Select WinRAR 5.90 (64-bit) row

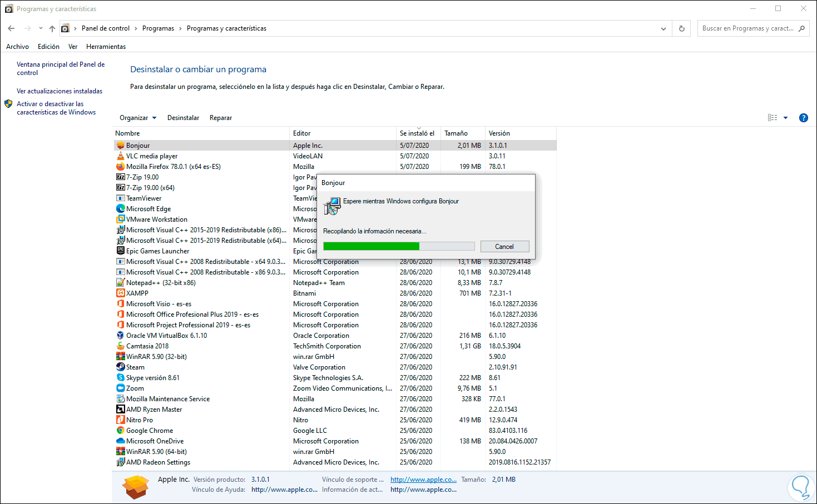click(x=335, y=452)
